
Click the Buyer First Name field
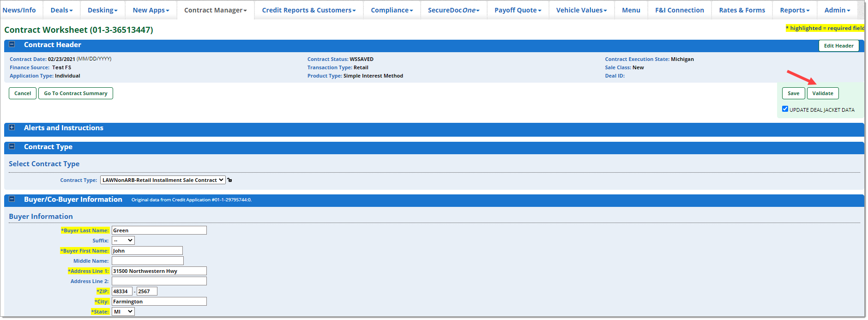[x=147, y=251]
